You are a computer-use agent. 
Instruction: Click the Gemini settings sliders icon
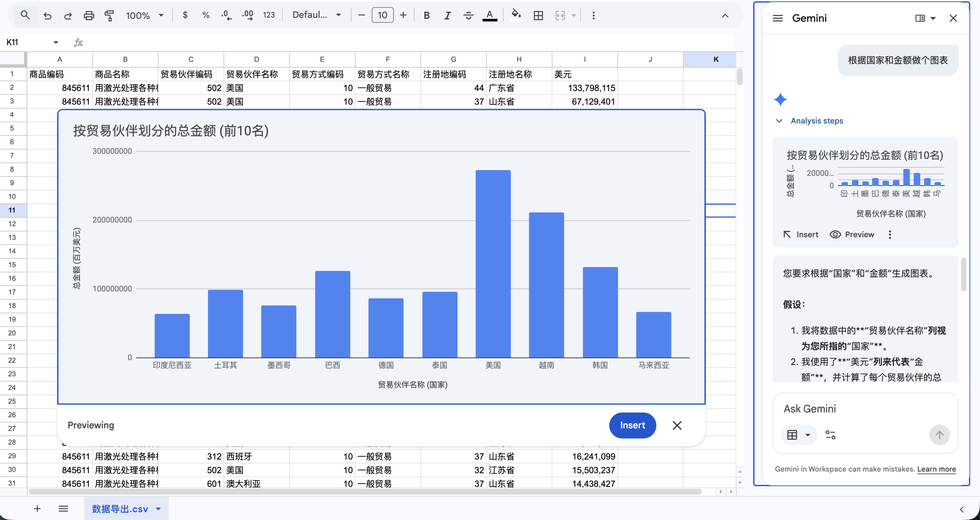(830, 435)
